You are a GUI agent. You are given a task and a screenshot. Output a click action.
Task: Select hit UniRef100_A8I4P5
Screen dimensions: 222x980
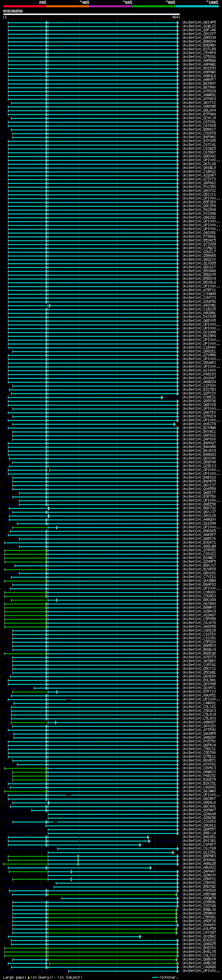tap(199, 23)
